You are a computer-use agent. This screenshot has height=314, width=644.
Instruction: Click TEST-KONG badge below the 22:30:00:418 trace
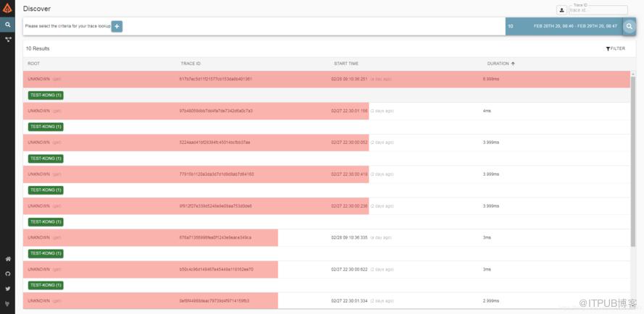[x=46, y=190]
